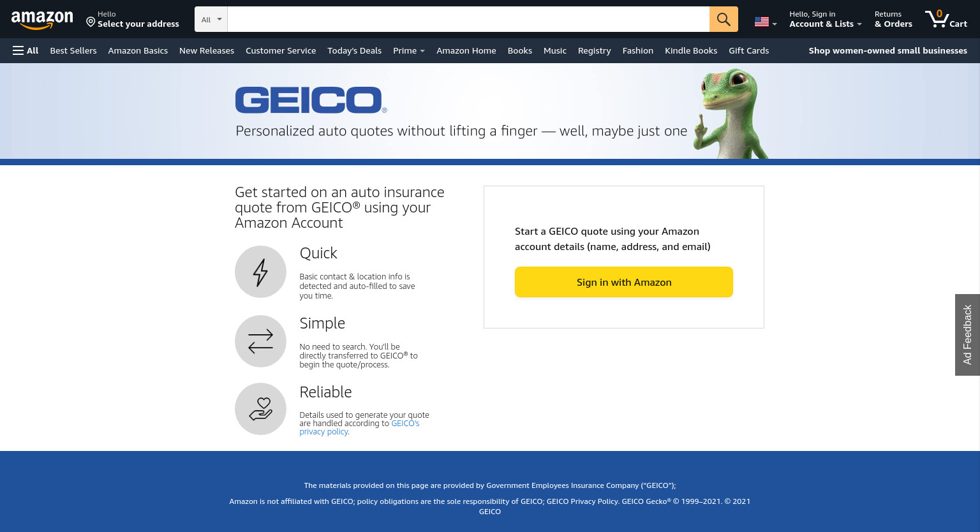Viewport: 980px width, 532px height.
Task: Open Gift Cards from the navigation bar
Action: coord(748,50)
